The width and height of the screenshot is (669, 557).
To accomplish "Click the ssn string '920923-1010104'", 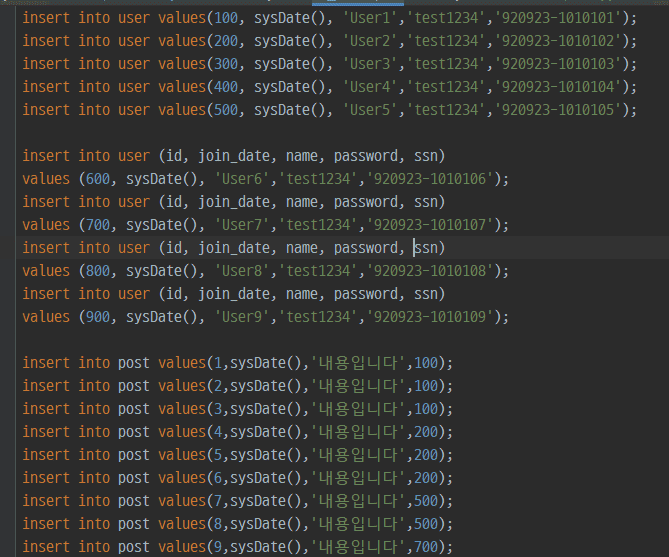I will 558,87.
